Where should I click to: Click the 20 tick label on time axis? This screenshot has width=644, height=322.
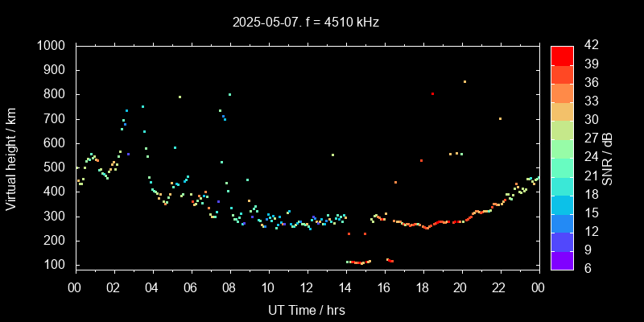460,287
